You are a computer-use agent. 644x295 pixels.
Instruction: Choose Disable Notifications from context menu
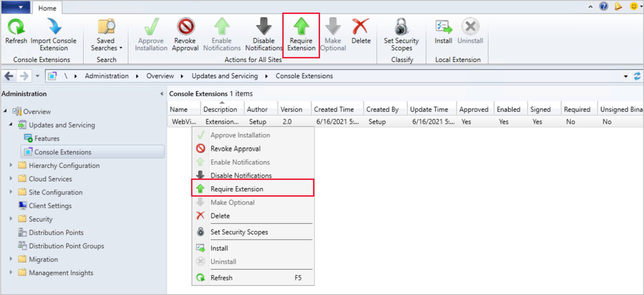click(x=253, y=175)
